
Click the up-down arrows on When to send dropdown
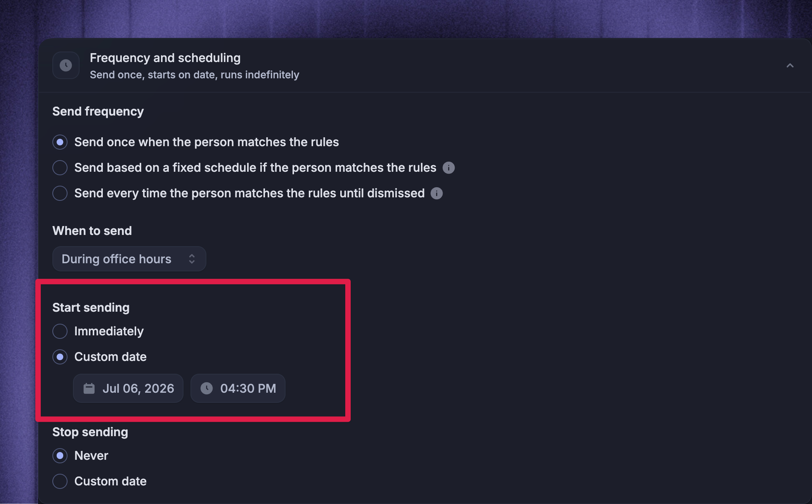(x=192, y=259)
